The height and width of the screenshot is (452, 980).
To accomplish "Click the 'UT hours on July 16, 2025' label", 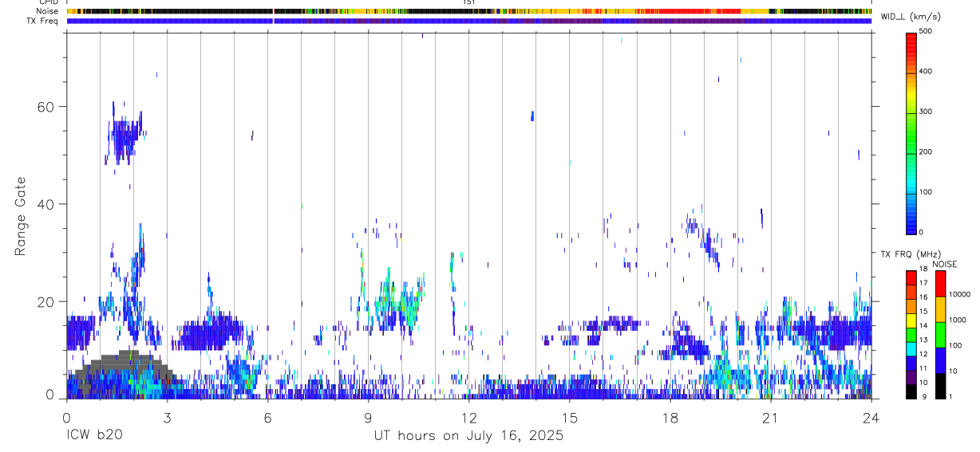I will pos(468,436).
